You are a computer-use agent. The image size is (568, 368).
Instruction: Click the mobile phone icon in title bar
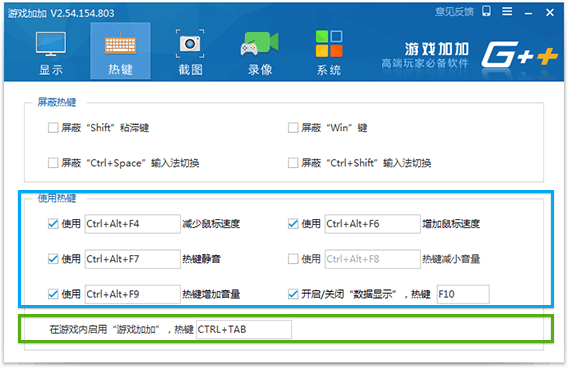coord(486,12)
